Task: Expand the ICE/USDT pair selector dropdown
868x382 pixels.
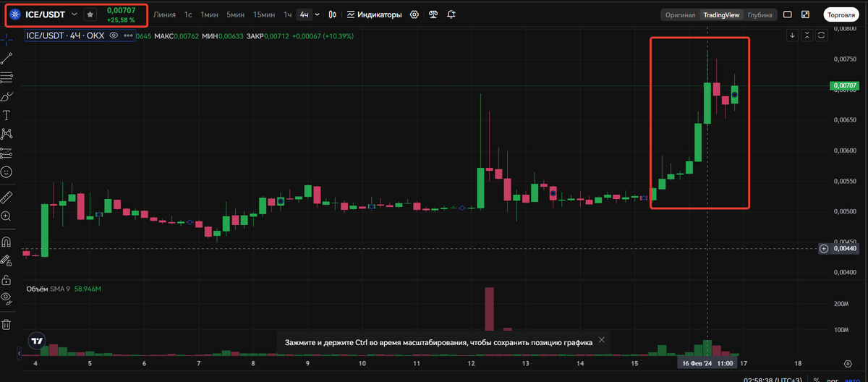Action: [x=74, y=14]
